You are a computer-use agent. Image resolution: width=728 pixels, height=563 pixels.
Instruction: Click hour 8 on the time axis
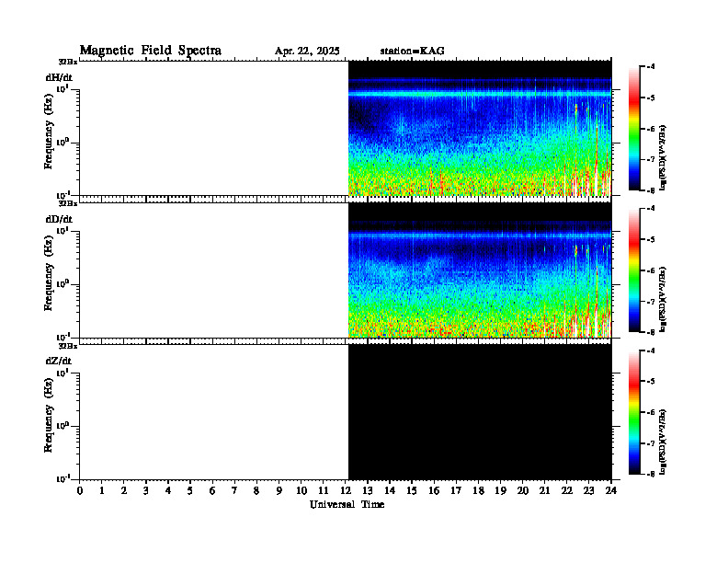pos(256,491)
